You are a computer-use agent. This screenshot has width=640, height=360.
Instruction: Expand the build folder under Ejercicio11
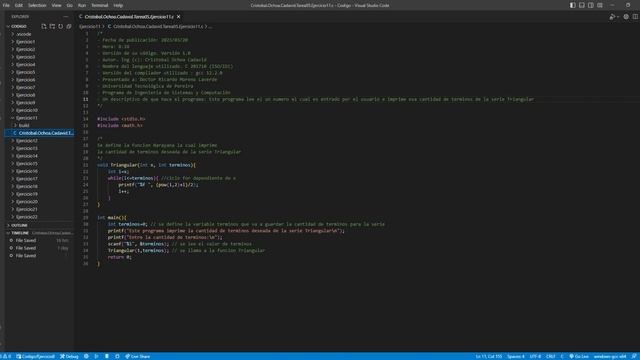coord(40,125)
